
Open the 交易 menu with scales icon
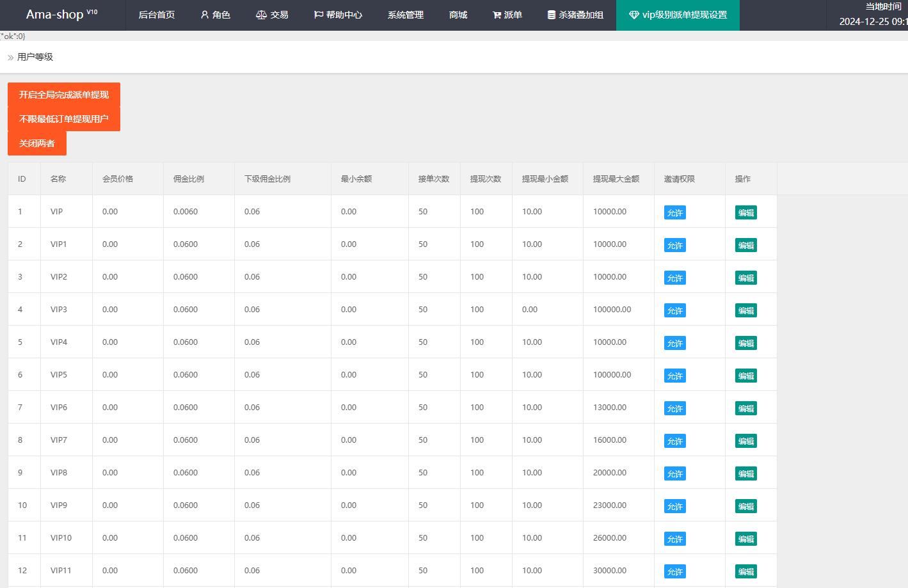(272, 15)
